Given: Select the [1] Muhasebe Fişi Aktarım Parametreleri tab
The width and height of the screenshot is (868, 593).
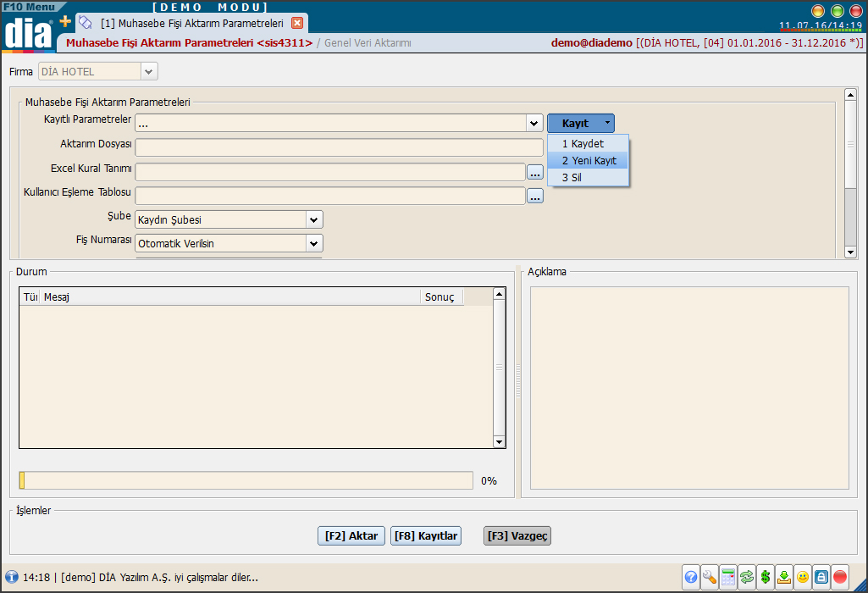Looking at the screenshot, I should click(x=191, y=23).
